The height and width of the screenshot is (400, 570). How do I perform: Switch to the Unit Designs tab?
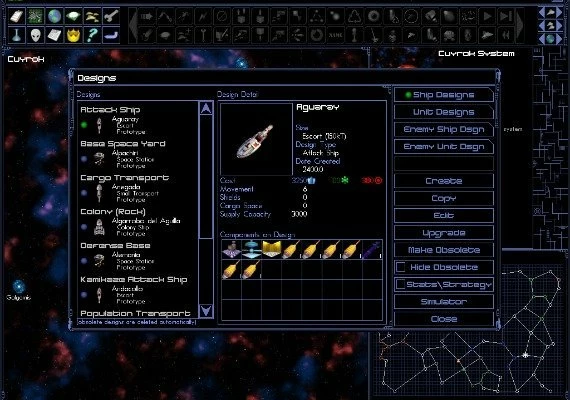coord(443,112)
